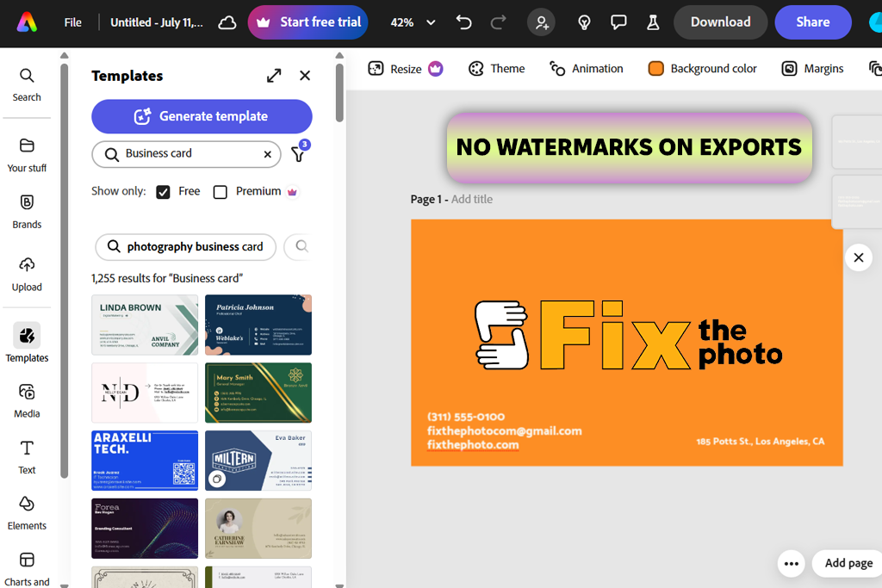Open the three-dots more options button

[791, 563]
